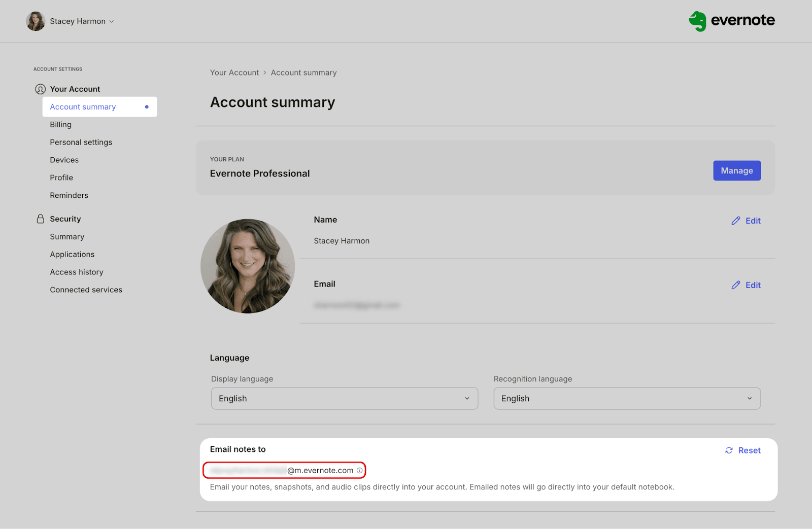Screen dimensions: 812x529
Task: Click the pencil icon beside Name Edit
Action: (x=735, y=221)
